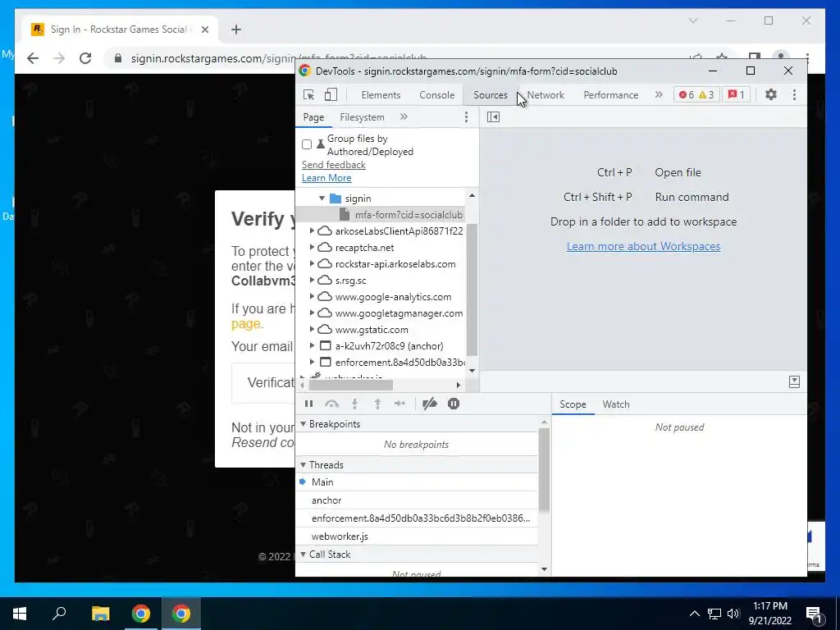
Task: Open DevTools settings gear
Action: point(770,95)
